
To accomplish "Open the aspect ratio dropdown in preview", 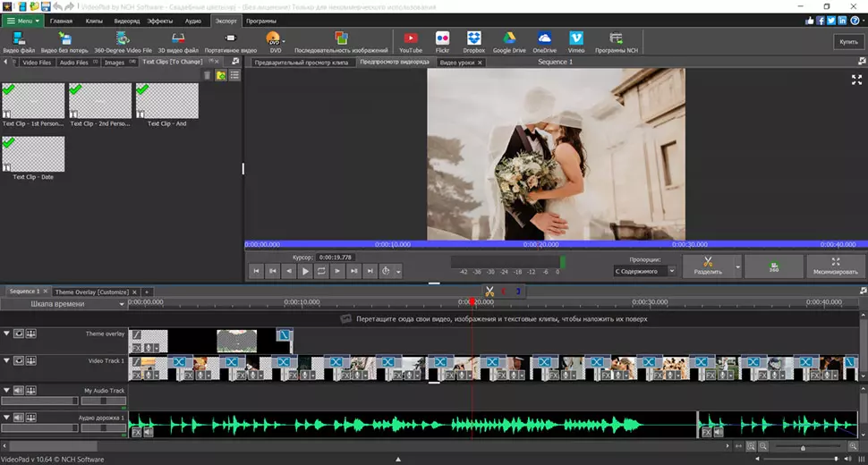I will (x=645, y=271).
